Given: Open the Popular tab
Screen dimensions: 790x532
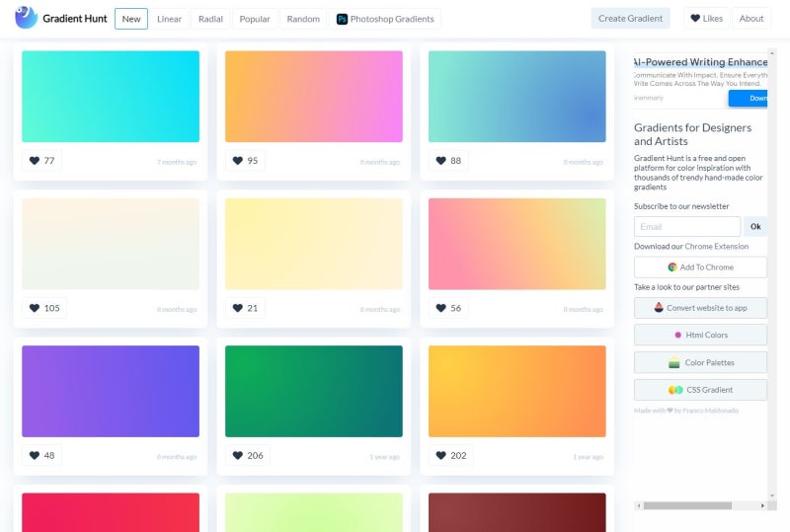Looking at the screenshot, I should tap(255, 19).
